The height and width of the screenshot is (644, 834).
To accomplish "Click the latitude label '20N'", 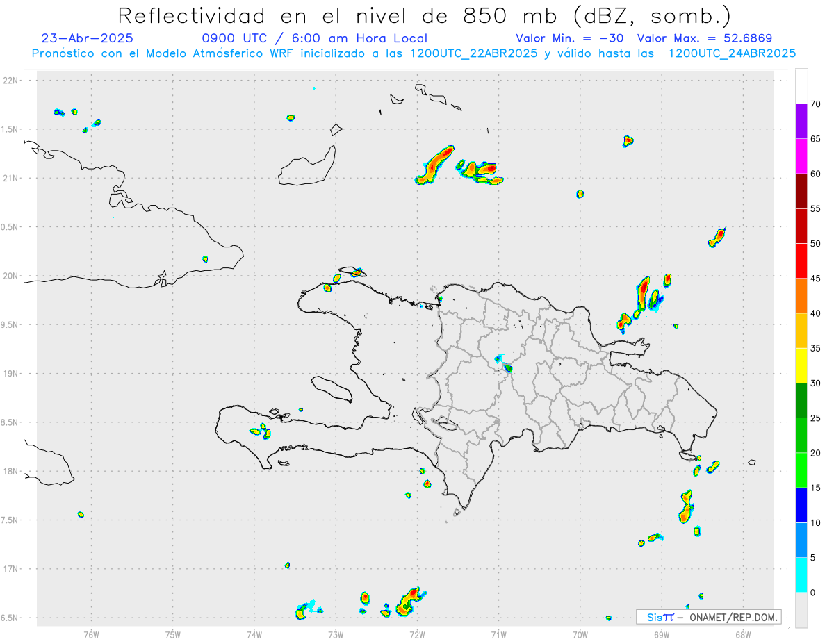I will point(12,276).
